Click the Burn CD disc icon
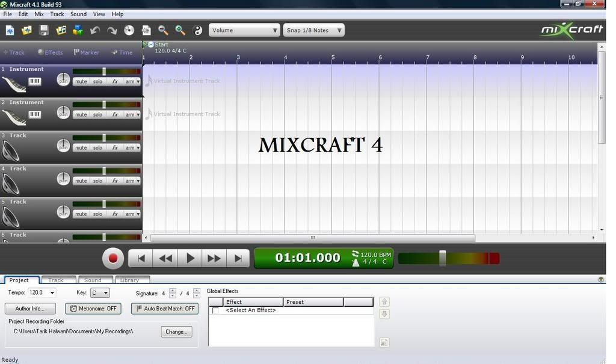Viewport: 616px width, 364px height. (x=129, y=30)
